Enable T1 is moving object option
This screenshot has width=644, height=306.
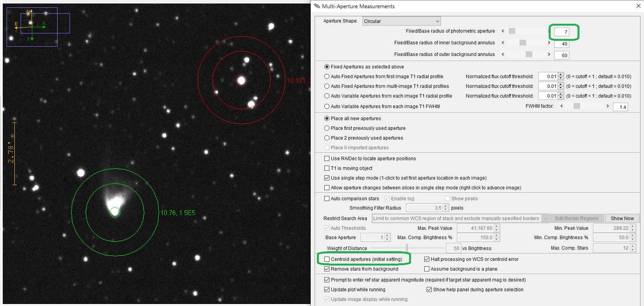(327, 168)
